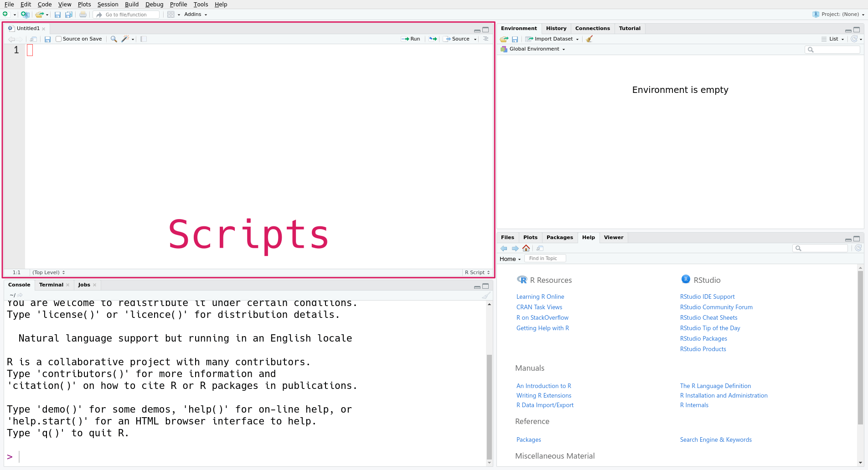Open the Addins dropdown menu
This screenshot has width=868, height=470.
(196, 15)
